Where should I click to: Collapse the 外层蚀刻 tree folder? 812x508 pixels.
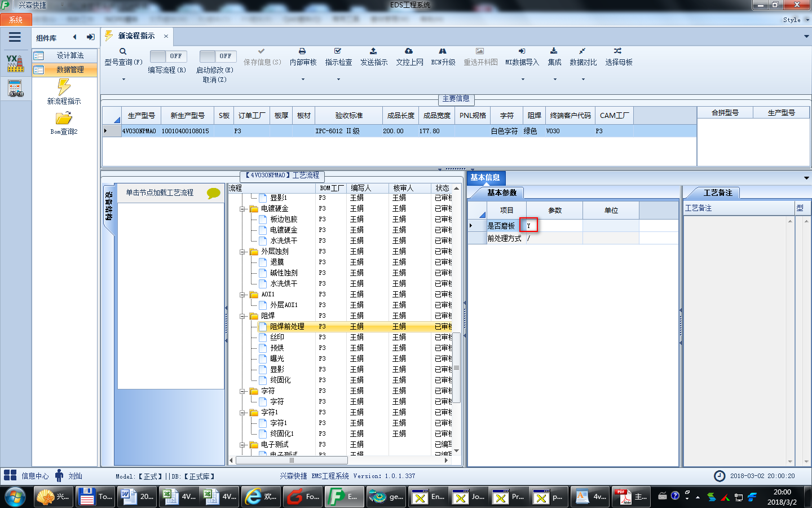click(x=242, y=252)
